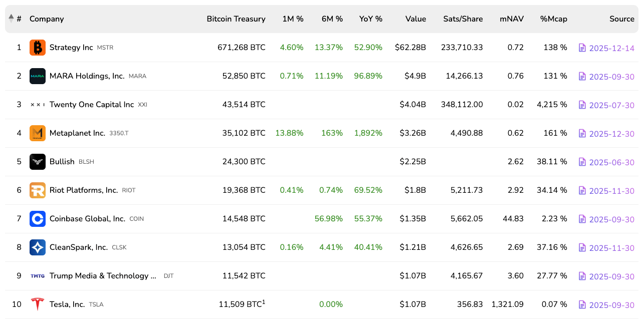Open Riot Platforms source dated 2025-11-30

(x=611, y=191)
